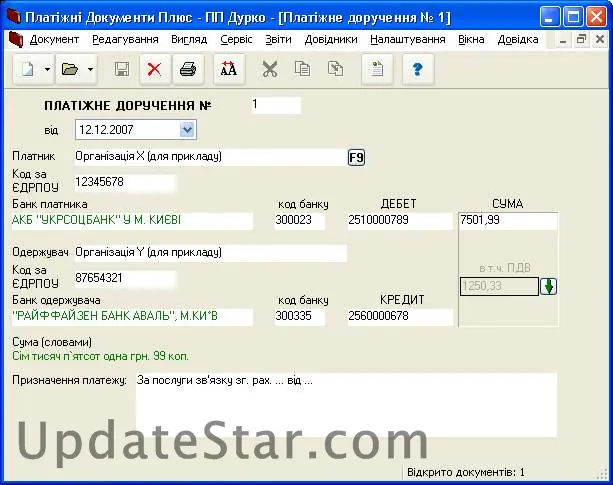The image size is (613, 485).
Task: Click the Save floppy disk icon
Action: (x=122, y=70)
